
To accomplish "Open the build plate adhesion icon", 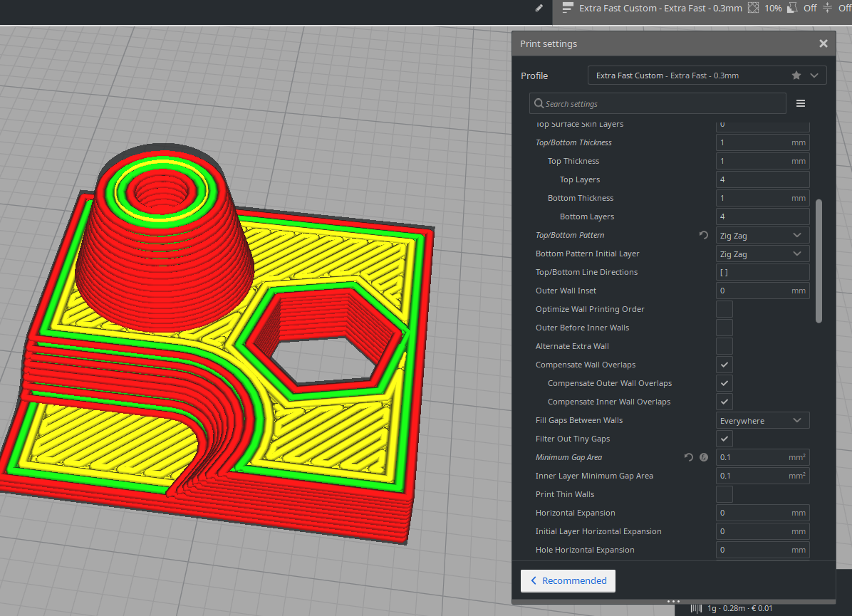I will click(x=828, y=8).
